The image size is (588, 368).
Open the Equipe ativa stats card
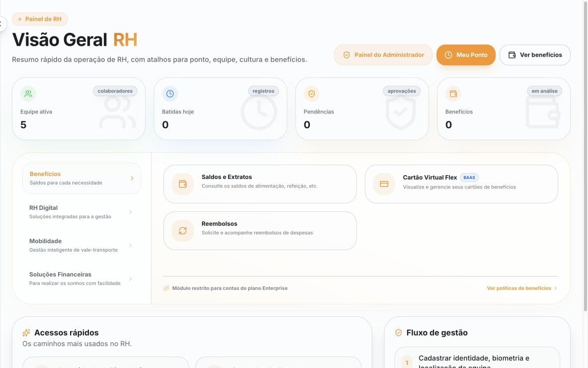tap(79, 109)
